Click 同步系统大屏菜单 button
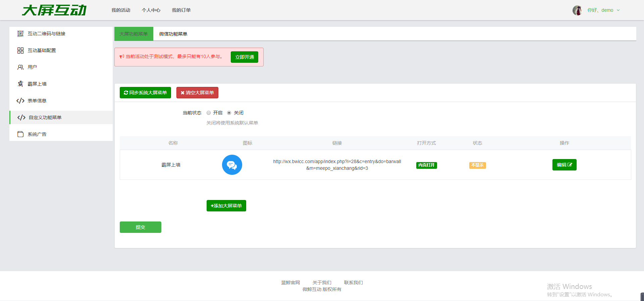The height and width of the screenshot is (301, 644). tap(145, 93)
